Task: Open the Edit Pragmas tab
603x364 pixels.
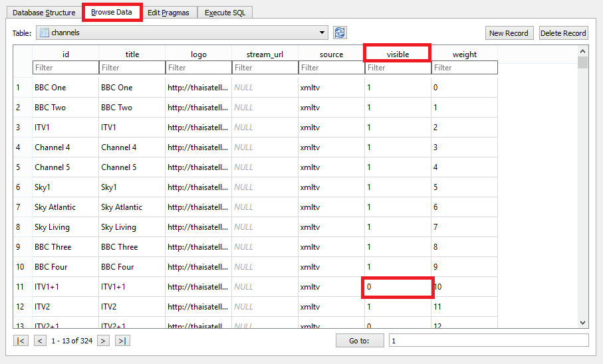Action: pyautogui.click(x=168, y=13)
